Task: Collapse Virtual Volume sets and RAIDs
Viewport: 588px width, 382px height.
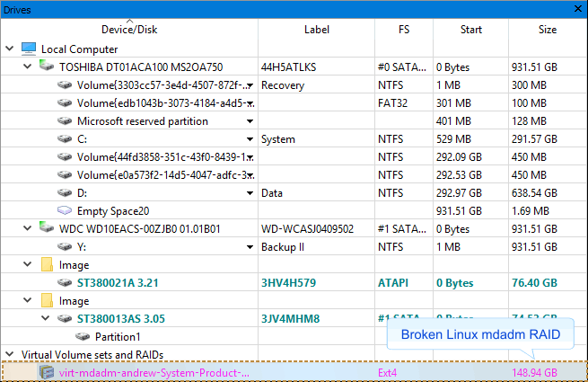Action: [10, 354]
